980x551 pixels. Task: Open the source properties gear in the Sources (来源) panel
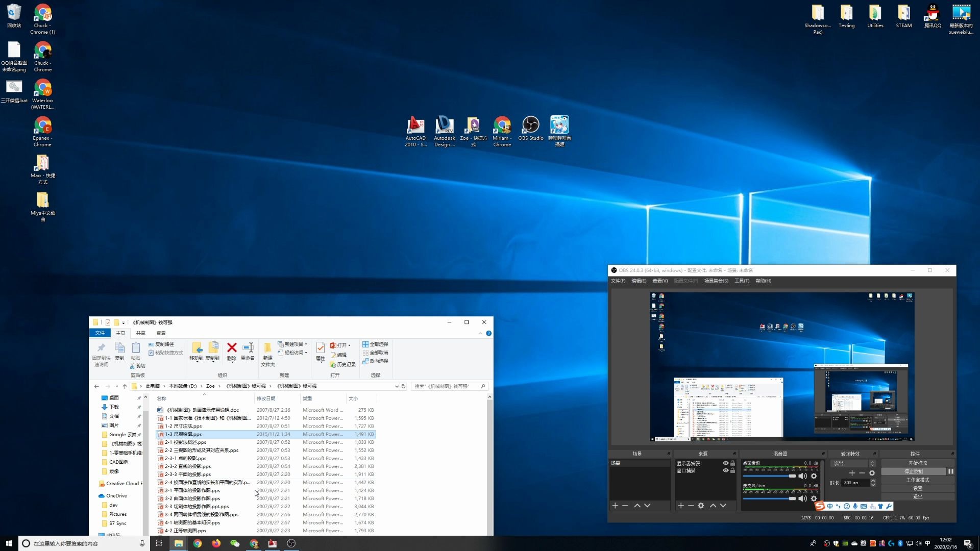tap(701, 506)
